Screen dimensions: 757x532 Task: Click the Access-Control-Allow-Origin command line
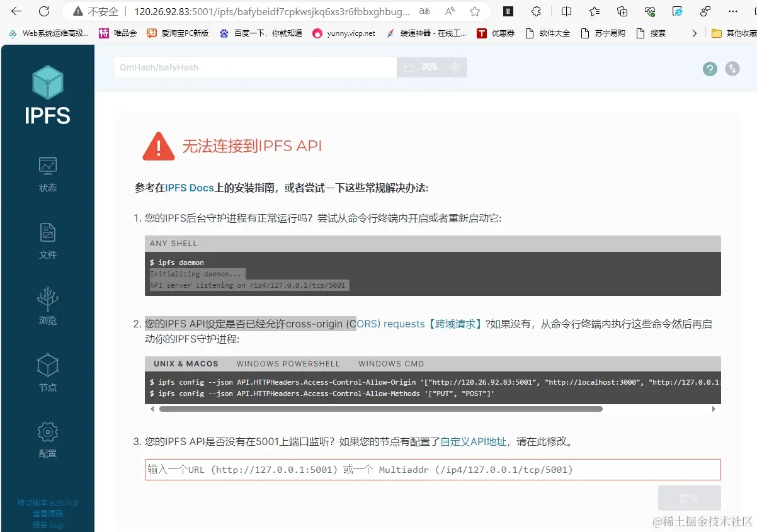(435, 382)
